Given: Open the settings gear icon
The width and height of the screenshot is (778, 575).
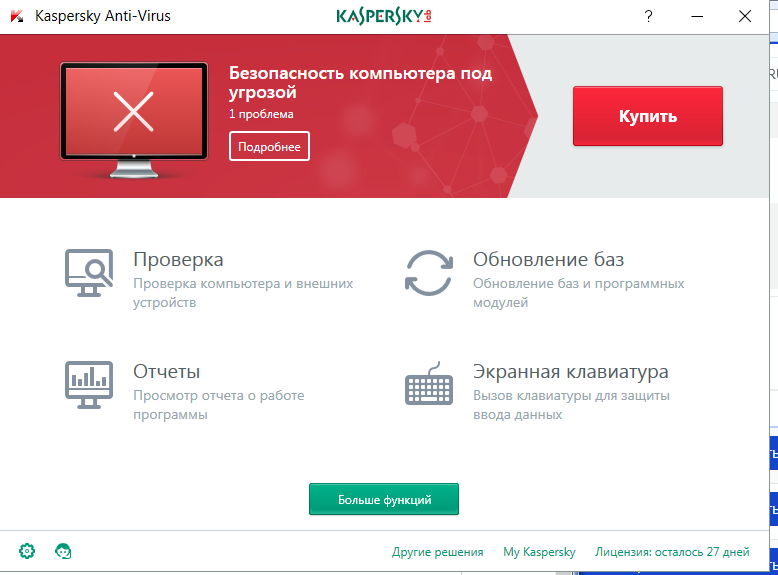Looking at the screenshot, I should tap(27, 551).
